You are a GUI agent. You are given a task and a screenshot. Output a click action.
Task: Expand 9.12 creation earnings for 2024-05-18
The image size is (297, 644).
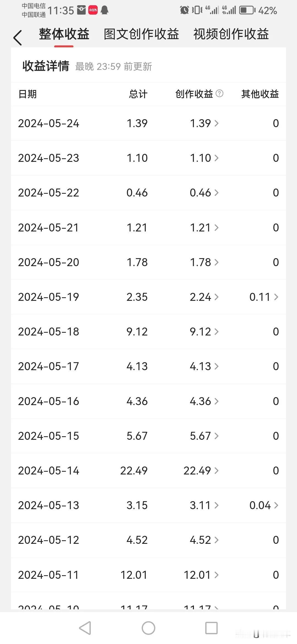pos(204,332)
